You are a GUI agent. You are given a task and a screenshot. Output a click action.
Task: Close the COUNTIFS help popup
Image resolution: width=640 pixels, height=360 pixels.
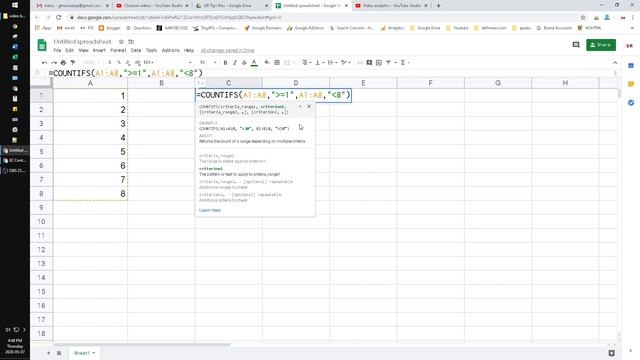click(x=309, y=107)
